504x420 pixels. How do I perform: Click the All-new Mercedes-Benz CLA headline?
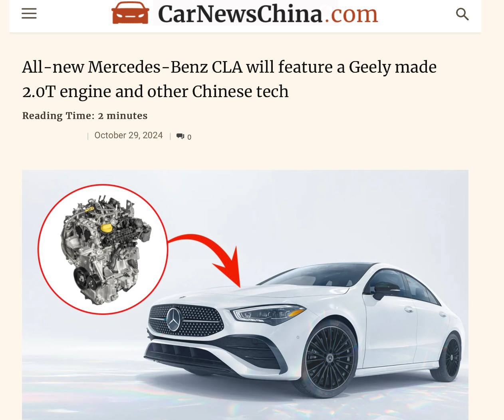229,79
